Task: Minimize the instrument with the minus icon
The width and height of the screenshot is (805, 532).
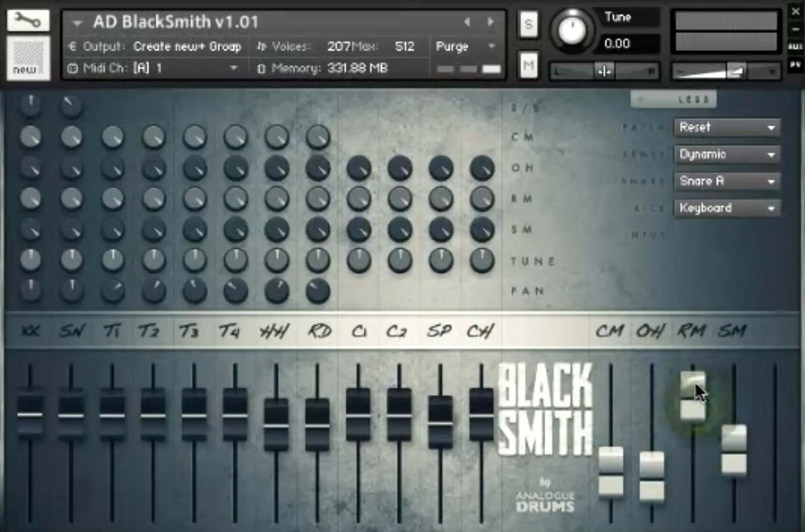Action: (x=795, y=30)
